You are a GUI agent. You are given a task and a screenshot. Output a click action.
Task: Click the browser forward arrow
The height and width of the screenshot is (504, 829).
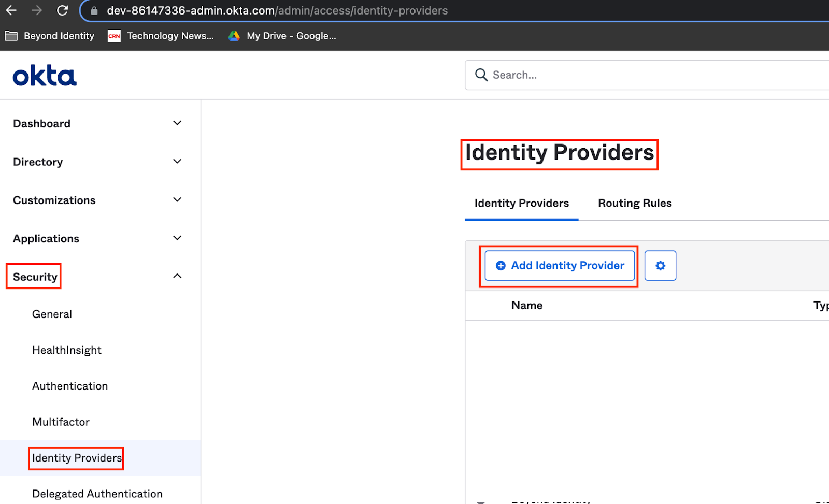pos(36,10)
